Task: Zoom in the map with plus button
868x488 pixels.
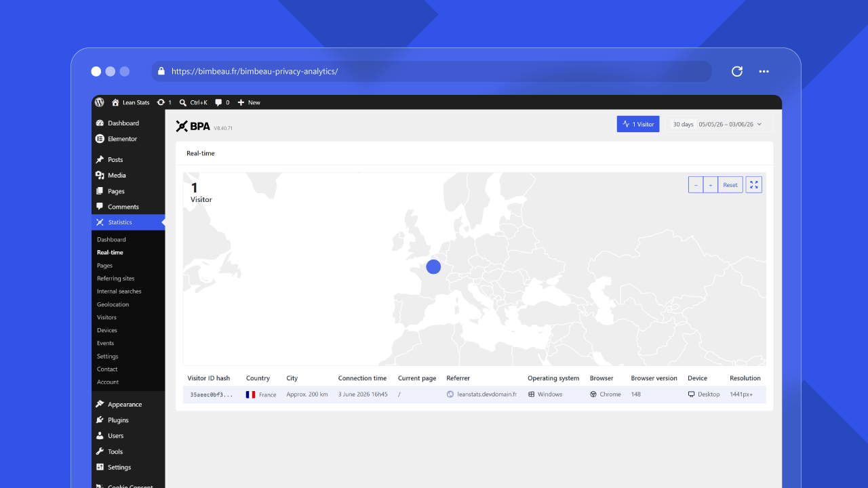Action: pyautogui.click(x=711, y=185)
